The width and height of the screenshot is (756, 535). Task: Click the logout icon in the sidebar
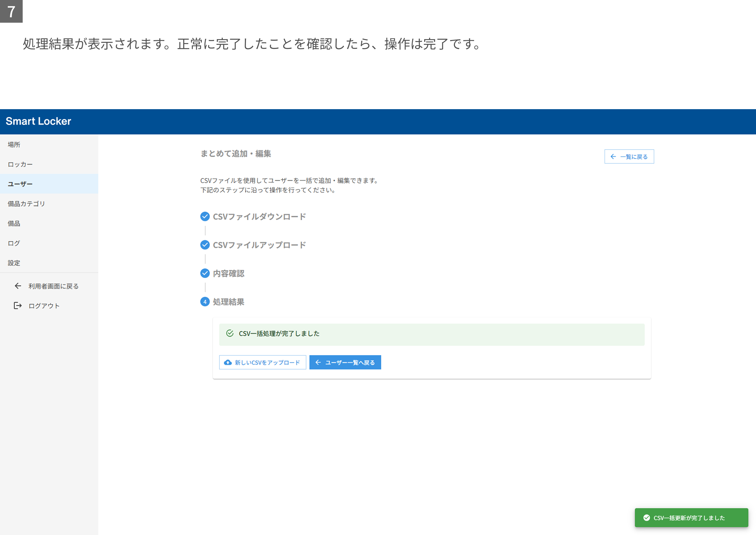point(18,306)
